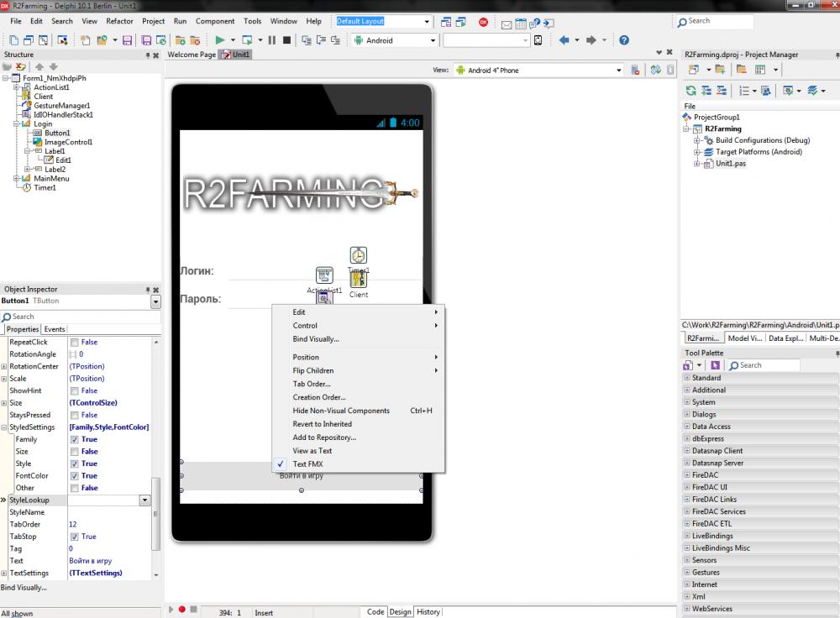Click the blue Back arrow in the toolbar

coord(564,40)
